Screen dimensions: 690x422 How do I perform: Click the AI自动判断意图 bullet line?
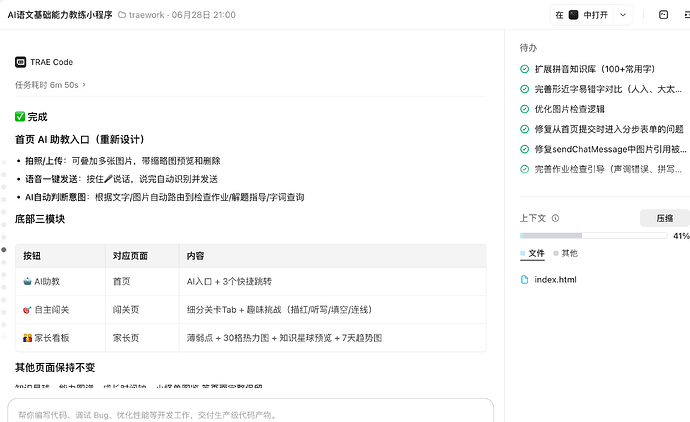coord(165,197)
